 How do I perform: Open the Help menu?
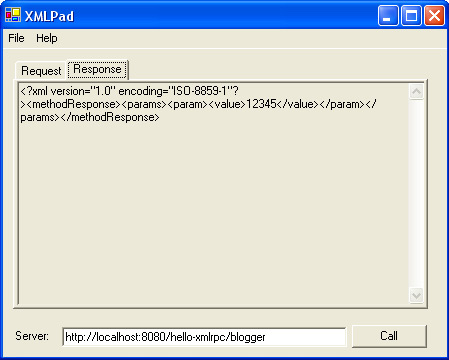pyautogui.click(x=47, y=38)
